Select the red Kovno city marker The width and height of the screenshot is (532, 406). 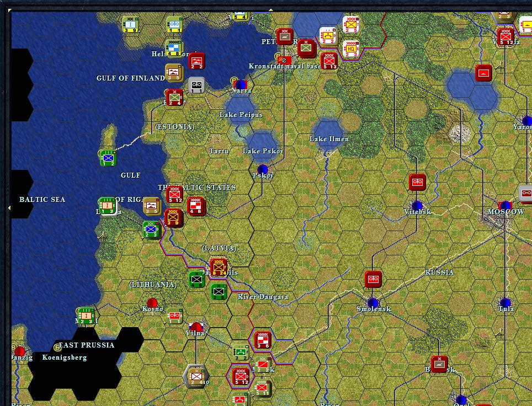[152, 303]
